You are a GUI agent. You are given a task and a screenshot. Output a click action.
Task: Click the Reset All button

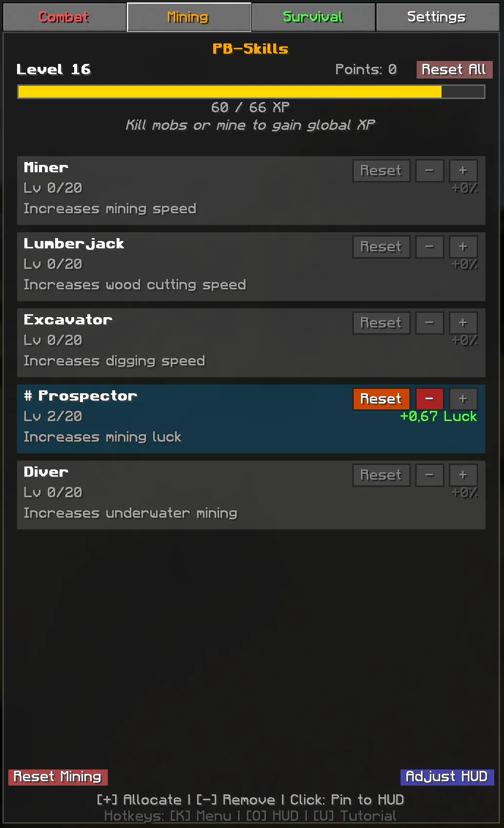[454, 70]
